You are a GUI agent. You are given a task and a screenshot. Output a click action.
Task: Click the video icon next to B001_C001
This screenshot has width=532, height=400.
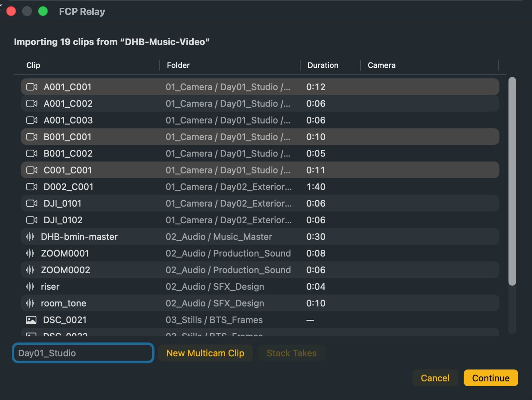(32, 137)
